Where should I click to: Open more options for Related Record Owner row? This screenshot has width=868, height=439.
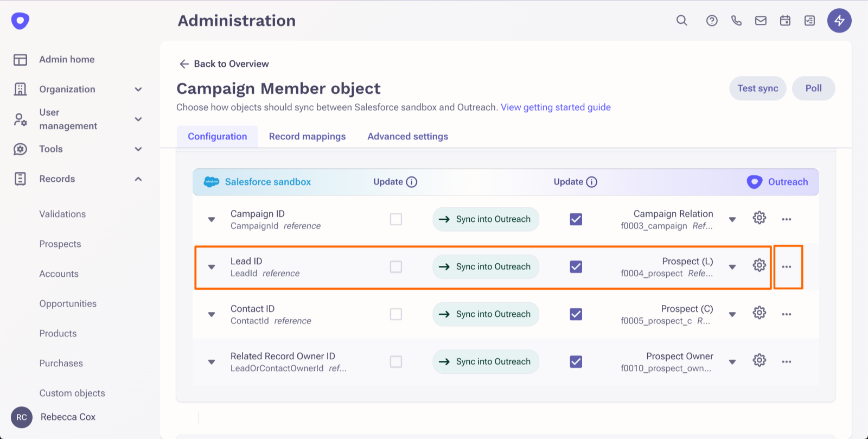pyautogui.click(x=787, y=361)
